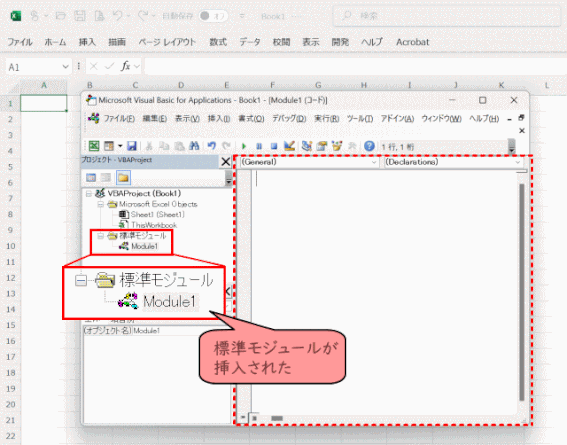The height and width of the screenshot is (445, 567).
Task: Click the blue Undo arrow in VBA toolbar
Action: [x=212, y=146]
